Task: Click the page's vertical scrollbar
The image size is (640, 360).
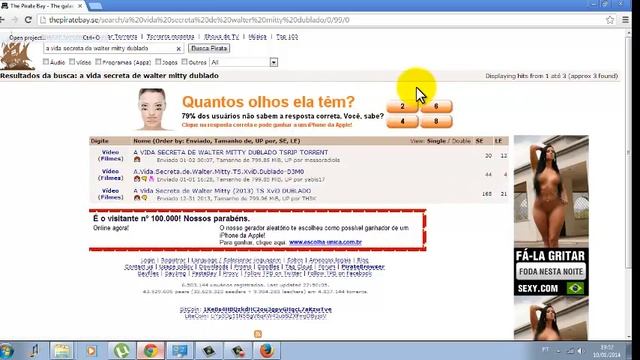Action: pyautogui.click(x=628, y=153)
